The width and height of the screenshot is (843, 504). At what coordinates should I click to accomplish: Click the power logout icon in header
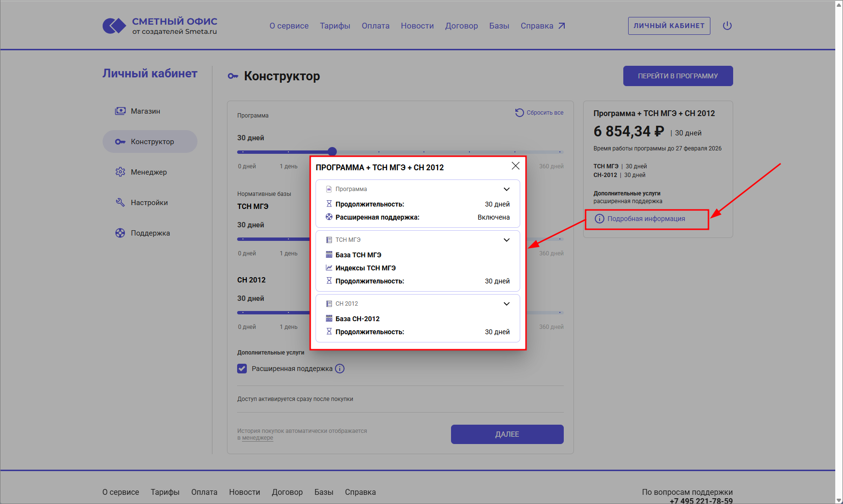(727, 26)
